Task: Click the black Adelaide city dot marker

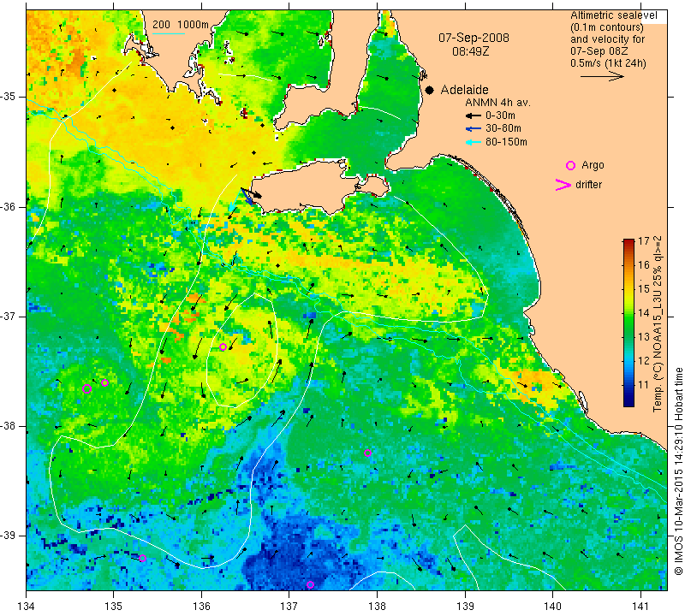Action: click(x=430, y=91)
